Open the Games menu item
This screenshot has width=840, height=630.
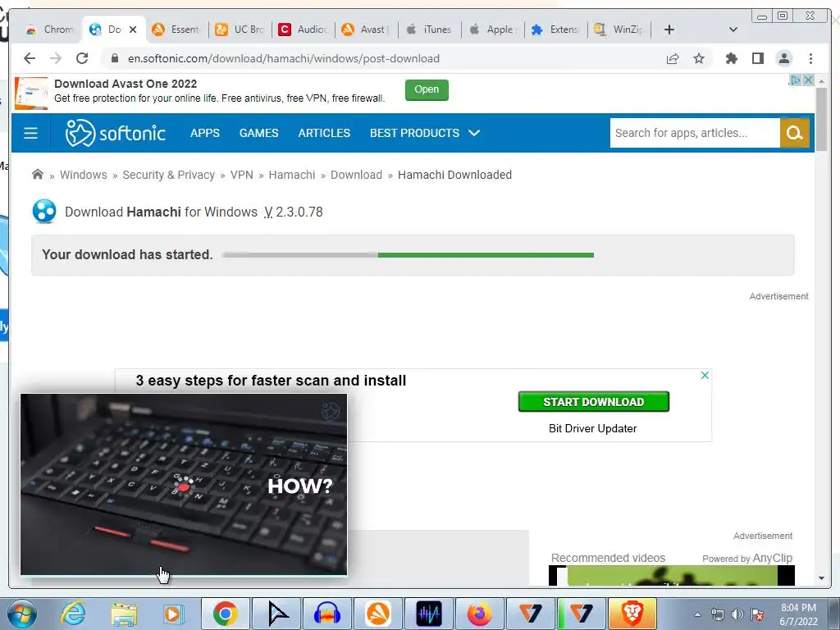click(258, 133)
